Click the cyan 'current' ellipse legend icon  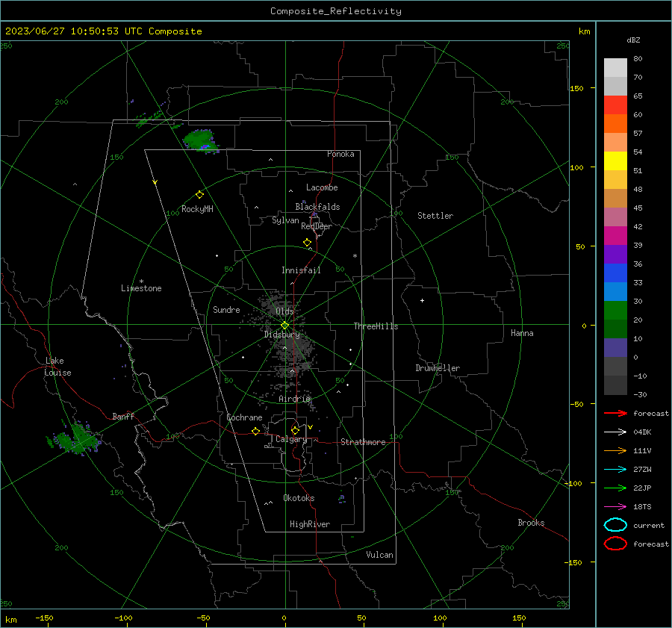pyautogui.click(x=615, y=525)
